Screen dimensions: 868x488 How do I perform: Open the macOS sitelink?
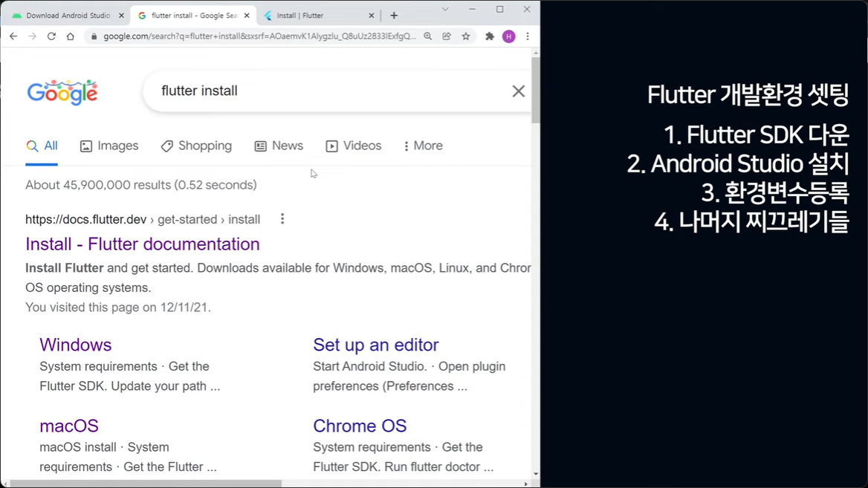68,426
